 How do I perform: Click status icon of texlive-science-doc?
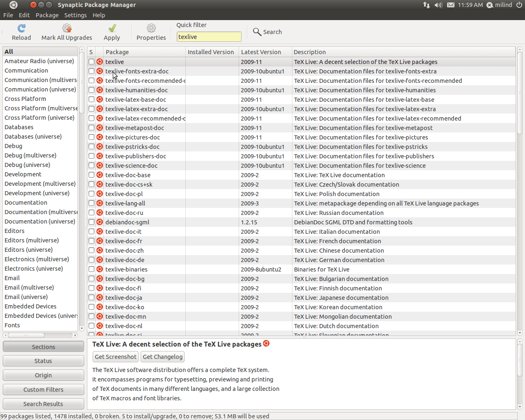click(100, 165)
